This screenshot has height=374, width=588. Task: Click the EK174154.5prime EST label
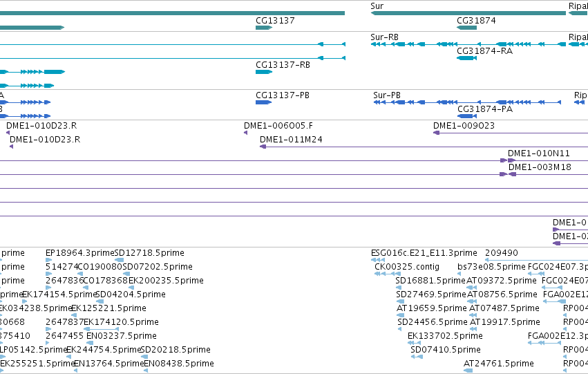(59, 294)
